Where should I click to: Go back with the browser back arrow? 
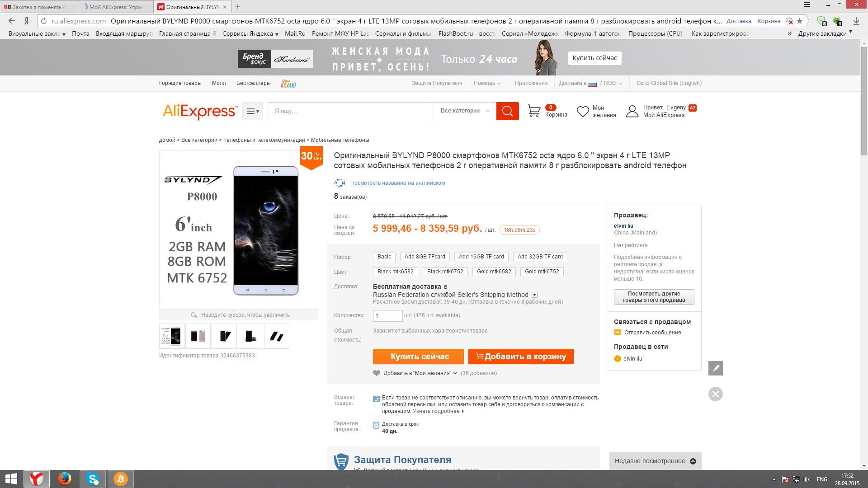tap(12, 21)
